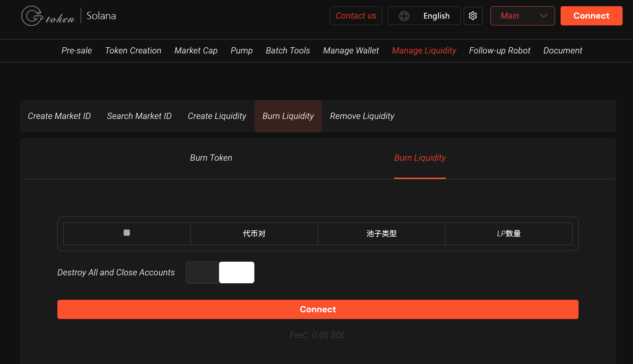Switch to the Burn Token sub-tab
Viewport: 633px width, 364px height.
click(211, 158)
